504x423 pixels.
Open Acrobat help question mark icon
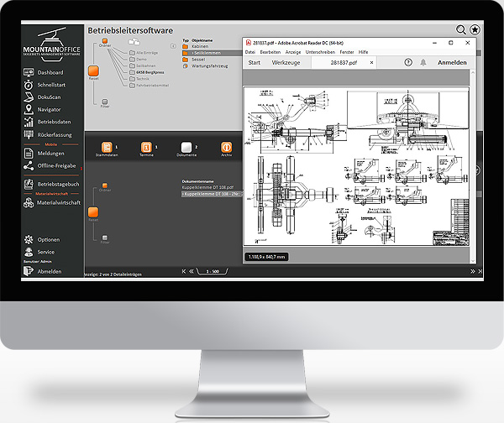(x=408, y=62)
